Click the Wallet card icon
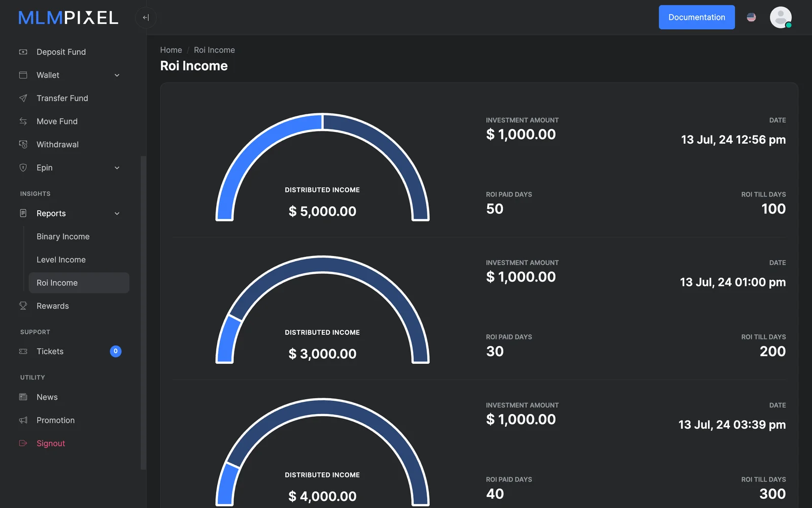Screen dimensions: 812x508 point(23,75)
